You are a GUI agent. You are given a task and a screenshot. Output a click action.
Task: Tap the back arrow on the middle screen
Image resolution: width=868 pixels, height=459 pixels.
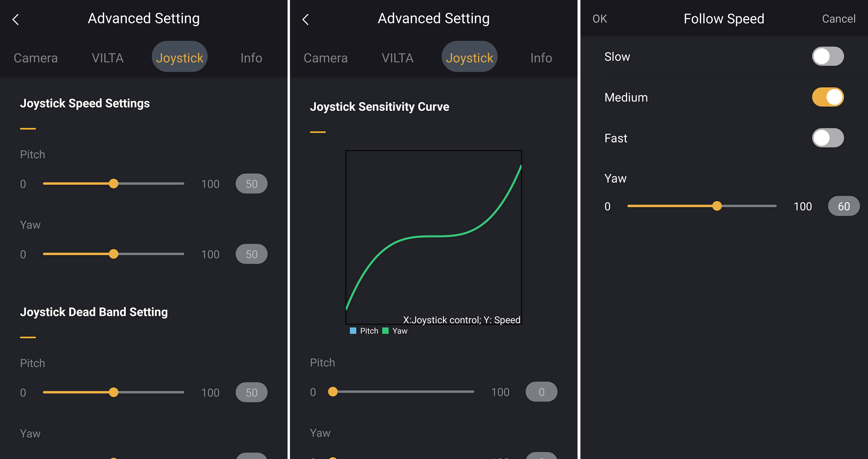pyautogui.click(x=306, y=19)
